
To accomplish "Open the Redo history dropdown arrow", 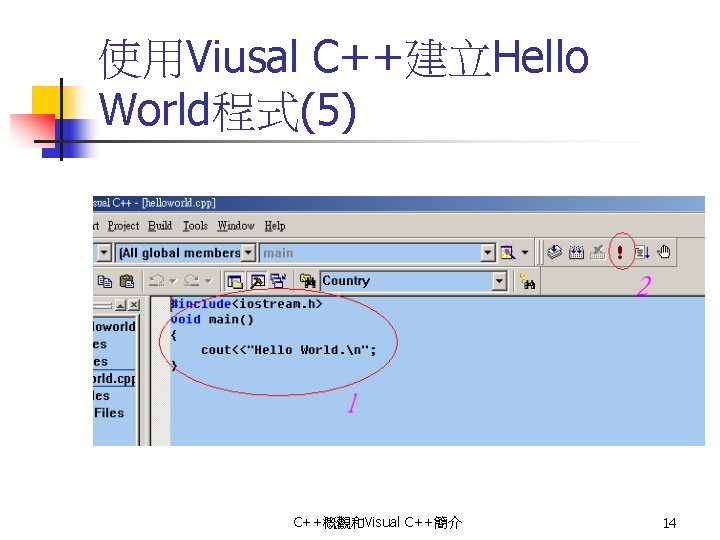I will tap(208, 281).
